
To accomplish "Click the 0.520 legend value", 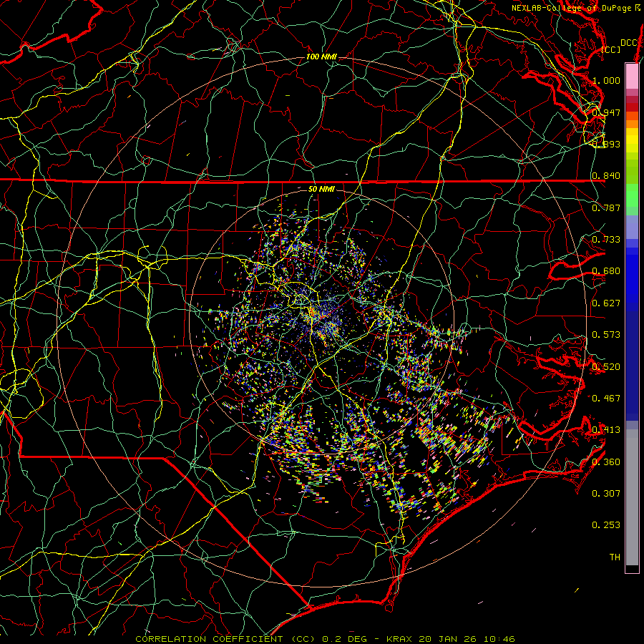I will 606,367.
